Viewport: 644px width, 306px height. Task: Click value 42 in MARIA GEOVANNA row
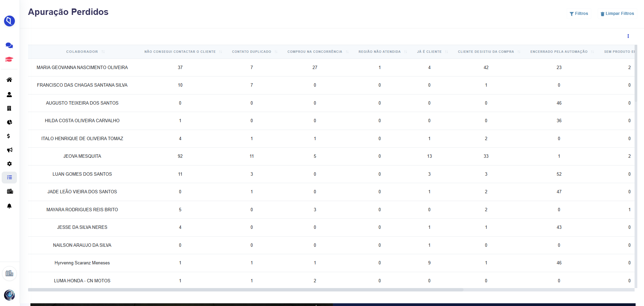486,68
